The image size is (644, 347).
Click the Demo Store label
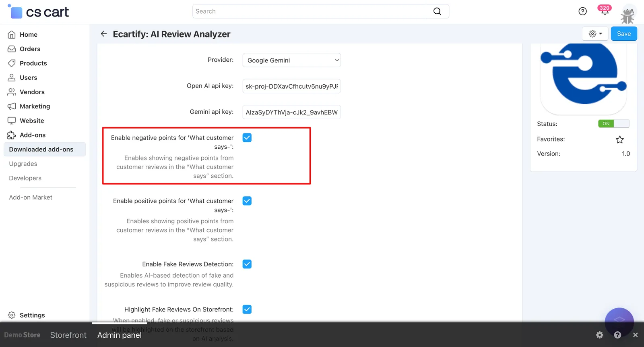[x=22, y=335]
